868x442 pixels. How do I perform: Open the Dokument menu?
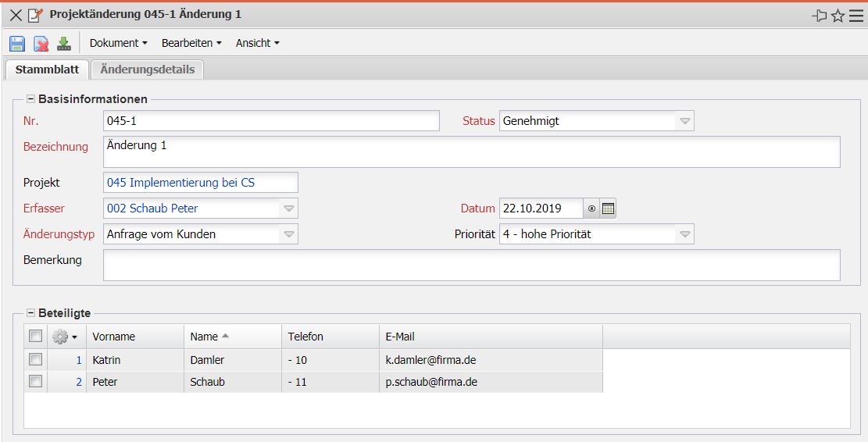[118, 44]
